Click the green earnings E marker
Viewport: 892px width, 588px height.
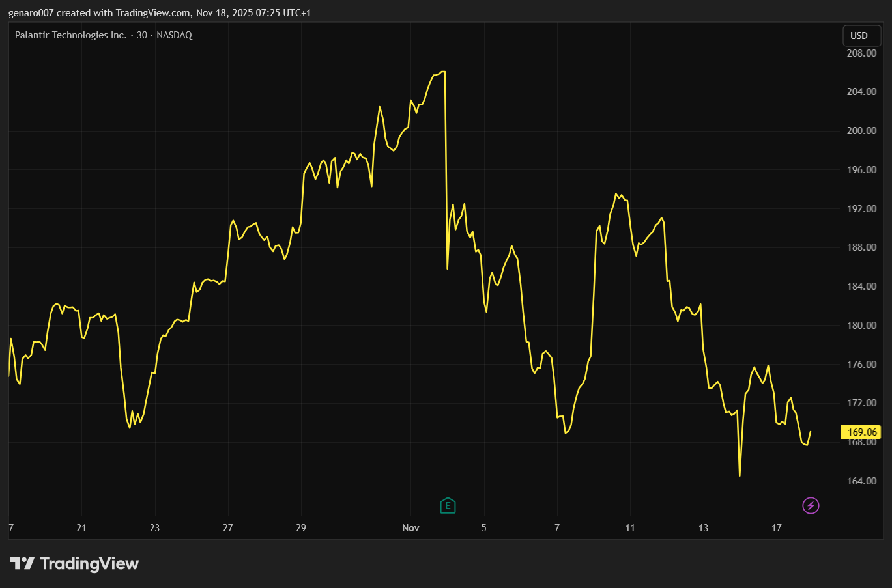click(x=448, y=505)
